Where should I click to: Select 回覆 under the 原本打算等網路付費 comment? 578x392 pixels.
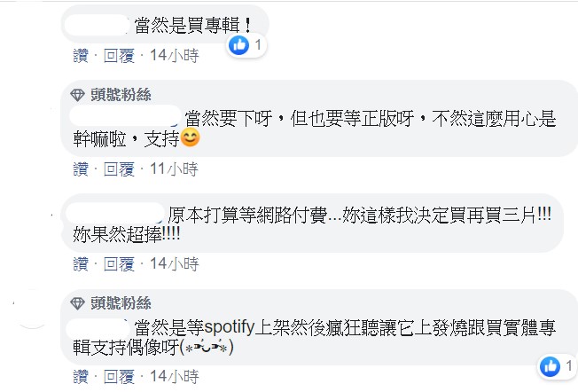pos(118,263)
